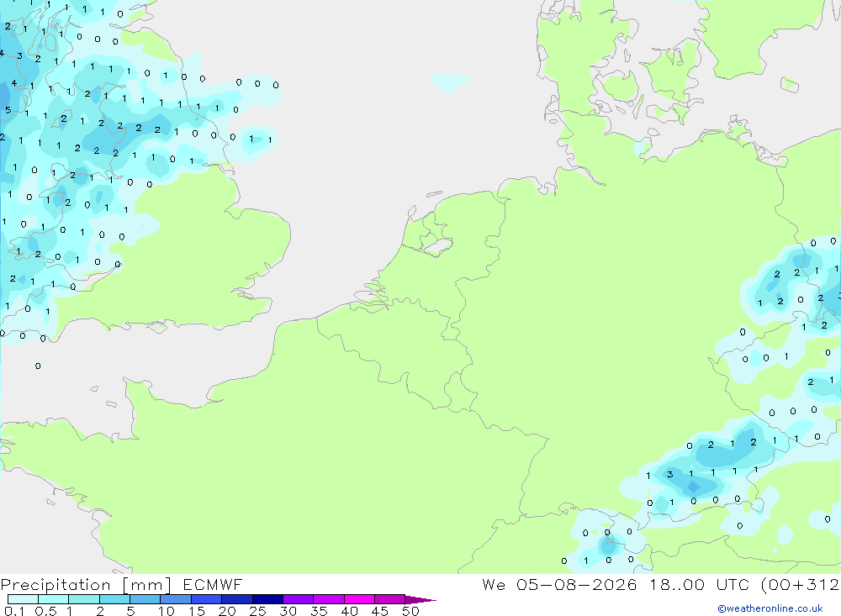This screenshot has height=616, width=841.
Task: Select the '10' legend scale label
Action: coord(167,611)
